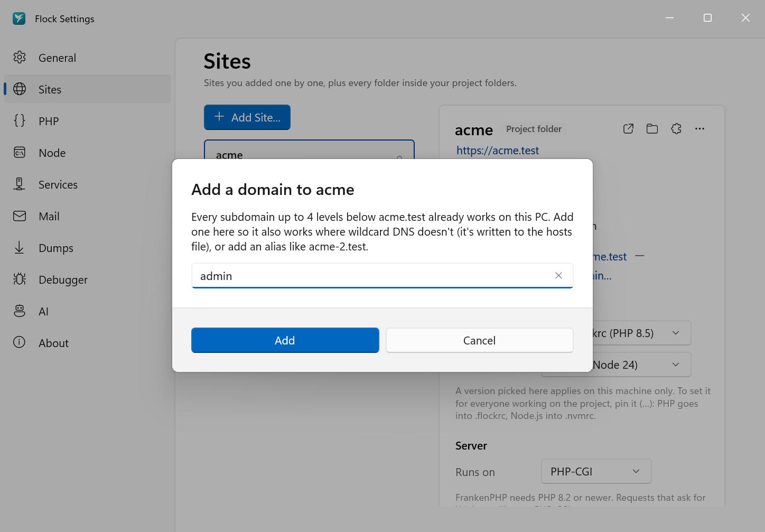Focus the domain input containing admin
This screenshot has height=532, width=765.
pos(382,276)
